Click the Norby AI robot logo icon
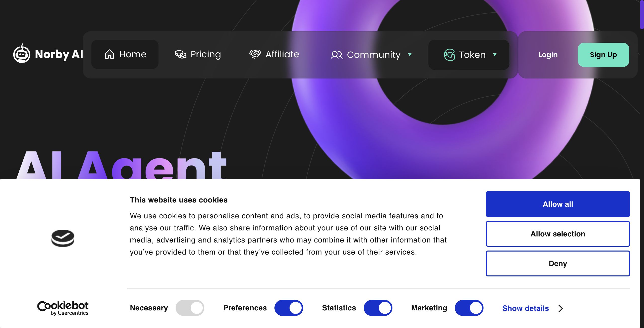644x328 pixels. tap(22, 54)
